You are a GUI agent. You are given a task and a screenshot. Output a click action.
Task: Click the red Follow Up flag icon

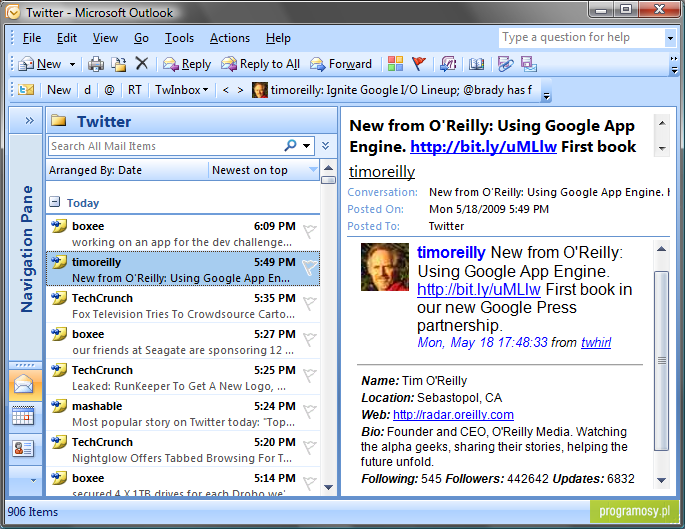(419, 64)
